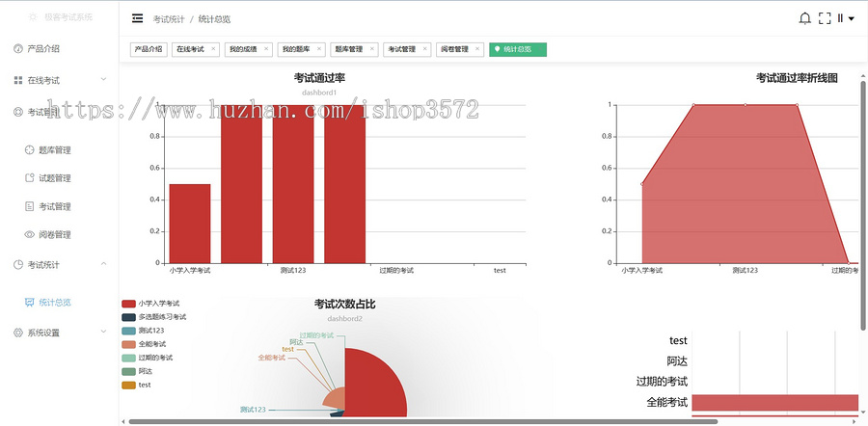Close the 在线考试 tab
This screenshot has height=426, width=868.
coord(213,49)
